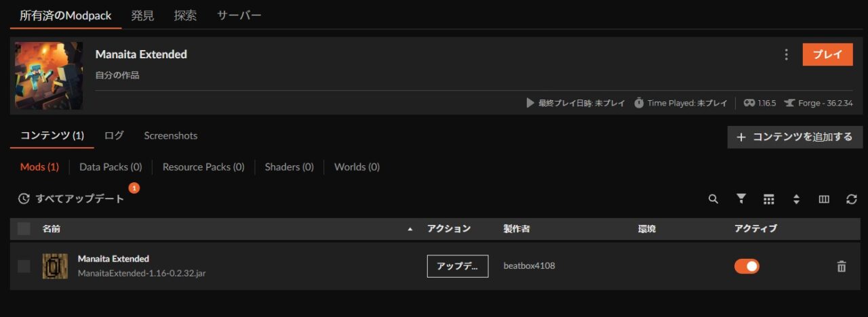The width and height of the screenshot is (868, 317).
Task: Check the select-all checkbox in header
Action: tap(24, 229)
